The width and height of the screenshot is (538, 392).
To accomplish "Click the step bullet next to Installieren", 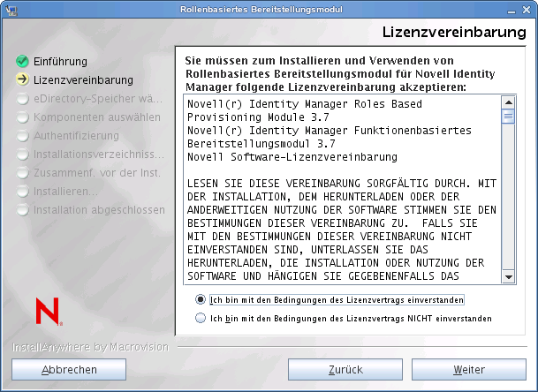I will 22,192.
